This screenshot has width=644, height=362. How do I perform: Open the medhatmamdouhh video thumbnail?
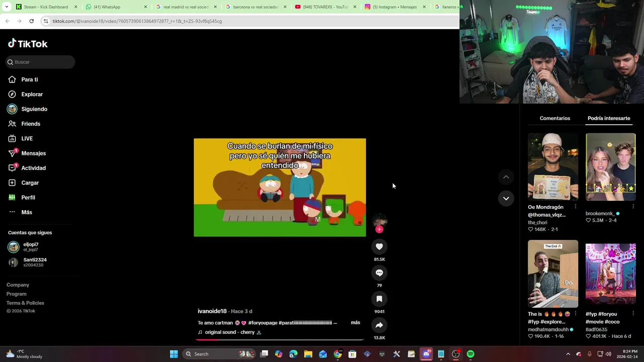[x=553, y=274]
